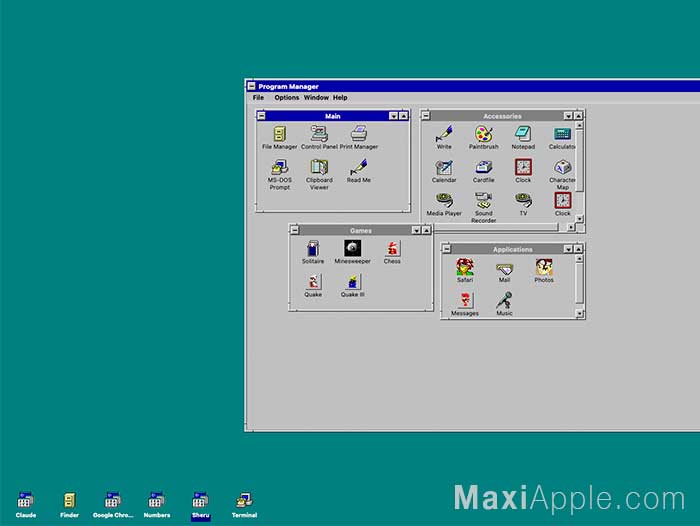Click Accessories vertical scrollbar up arrow

tap(579, 126)
